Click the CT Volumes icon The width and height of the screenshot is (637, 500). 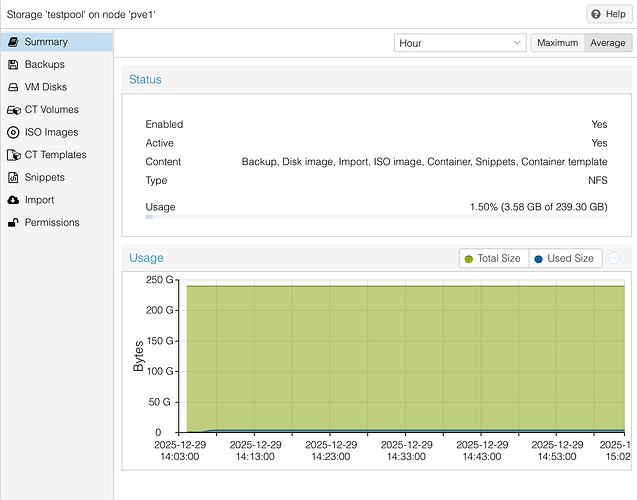13,110
